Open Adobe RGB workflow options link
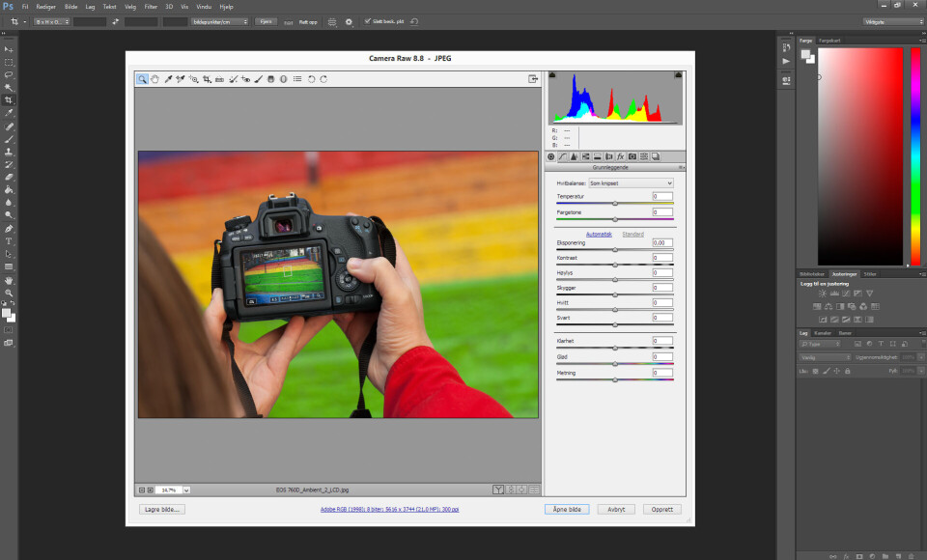 (x=389, y=509)
